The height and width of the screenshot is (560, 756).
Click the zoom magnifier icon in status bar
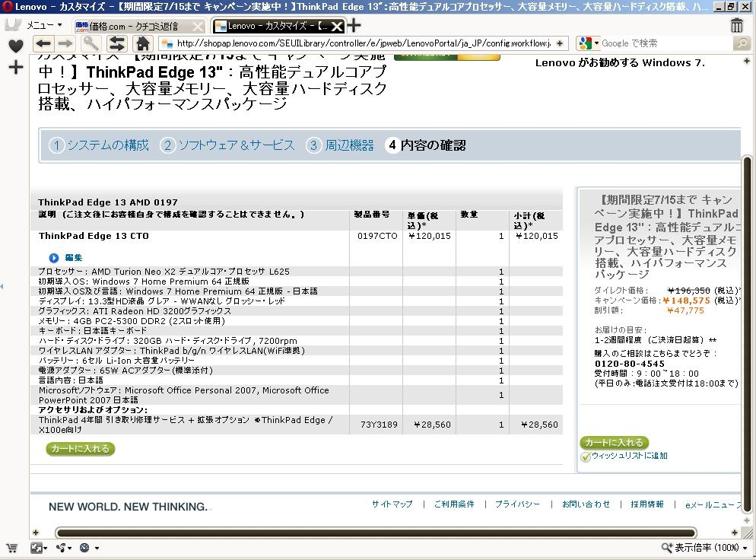(666, 548)
